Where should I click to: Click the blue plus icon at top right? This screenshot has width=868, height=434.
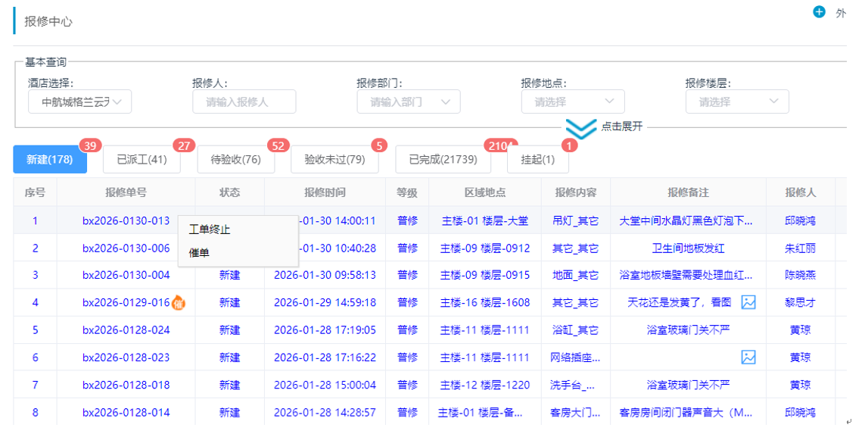point(819,12)
